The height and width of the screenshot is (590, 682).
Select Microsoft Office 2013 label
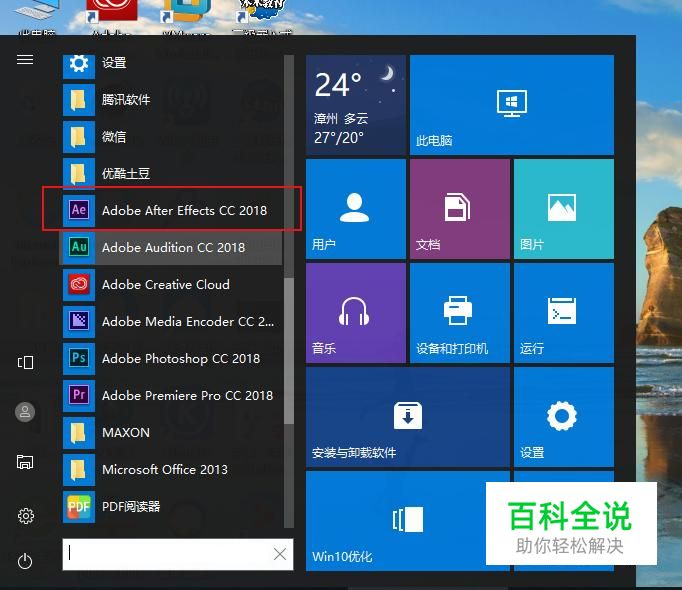tap(165, 469)
